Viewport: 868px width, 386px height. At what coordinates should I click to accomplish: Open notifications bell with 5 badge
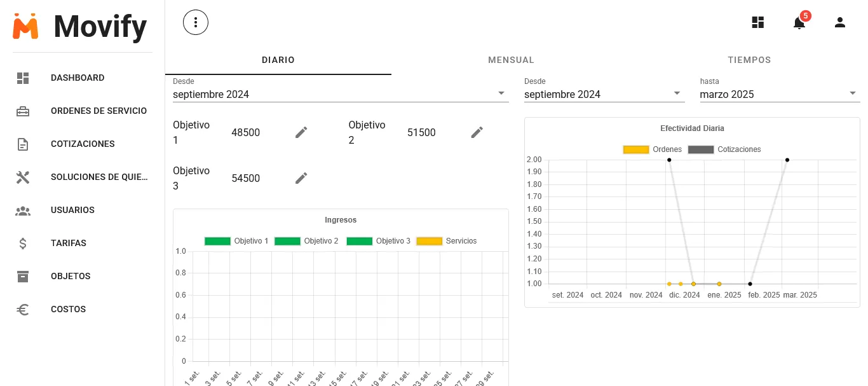coord(799,23)
